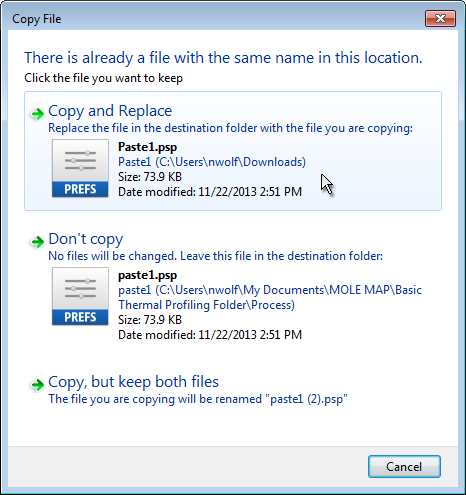Click 'No files will be changed' description text

[113, 256]
